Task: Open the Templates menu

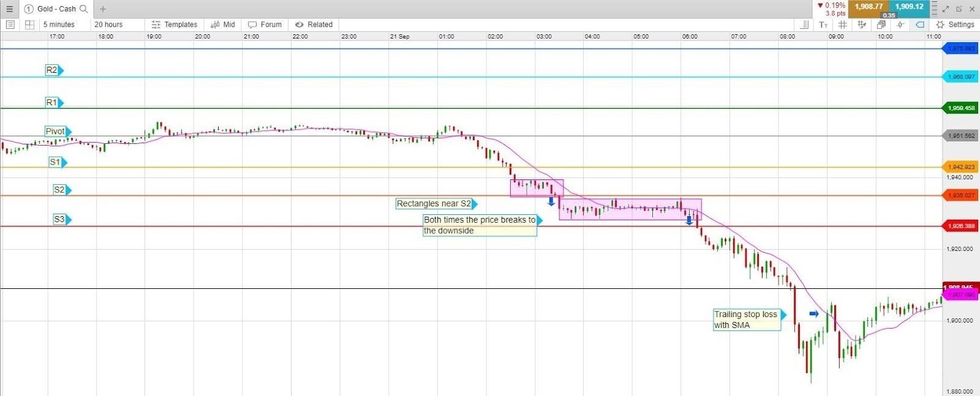Action: coord(175,24)
